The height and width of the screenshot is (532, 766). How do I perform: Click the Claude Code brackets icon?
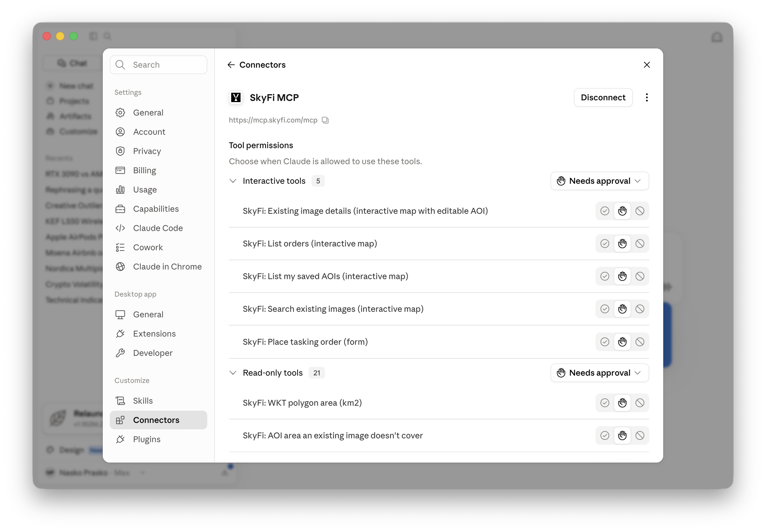pos(120,228)
